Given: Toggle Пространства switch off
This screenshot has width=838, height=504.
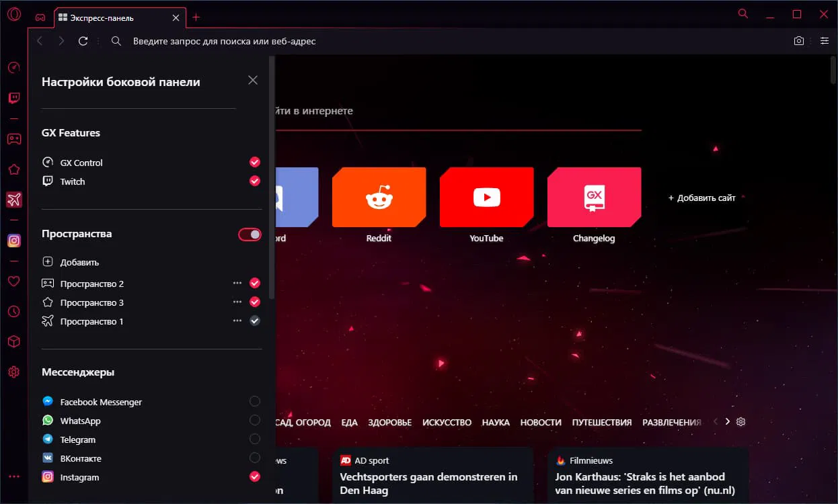Looking at the screenshot, I should point(250,235).
